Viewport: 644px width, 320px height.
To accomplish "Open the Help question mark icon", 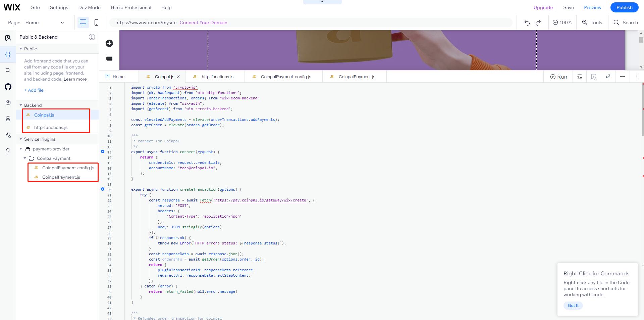I will pyautogui.click(x=8, y=151).
